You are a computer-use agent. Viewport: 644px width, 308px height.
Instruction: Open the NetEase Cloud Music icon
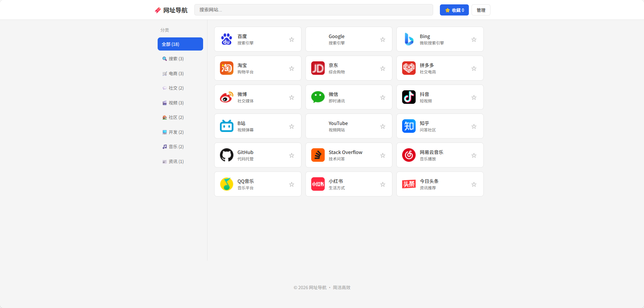[409, 155]
